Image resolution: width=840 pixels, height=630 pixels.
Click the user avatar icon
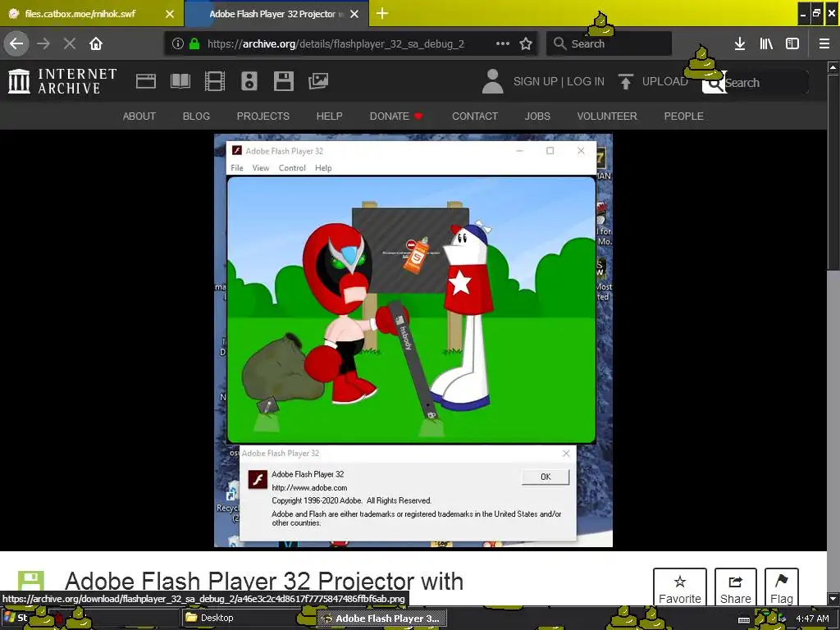pos(492,81)
